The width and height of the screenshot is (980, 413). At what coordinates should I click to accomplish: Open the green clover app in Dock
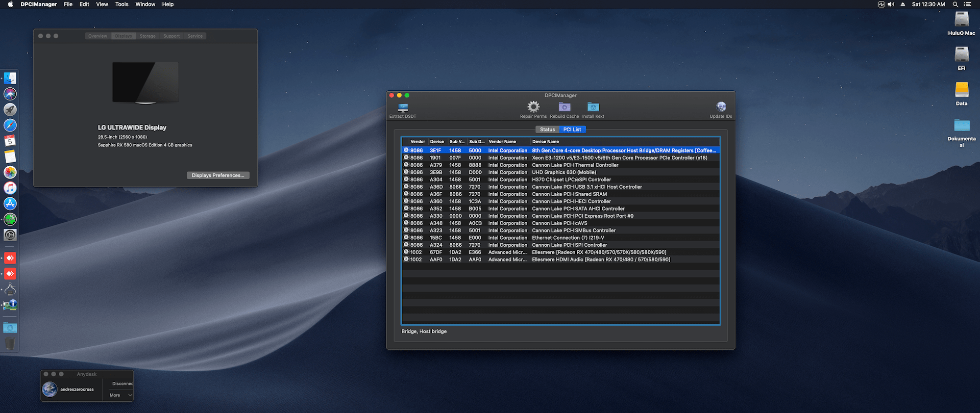pos(10,219)
